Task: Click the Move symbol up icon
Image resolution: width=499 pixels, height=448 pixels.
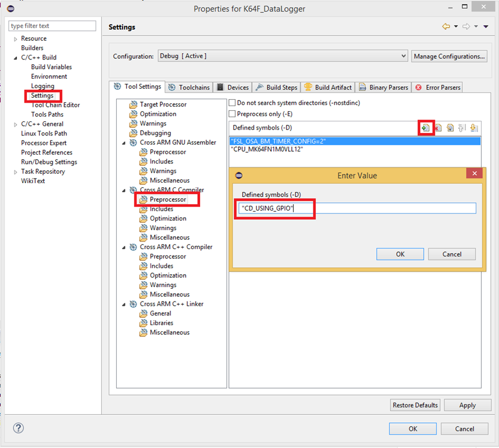Action: [x=462, y=128]
